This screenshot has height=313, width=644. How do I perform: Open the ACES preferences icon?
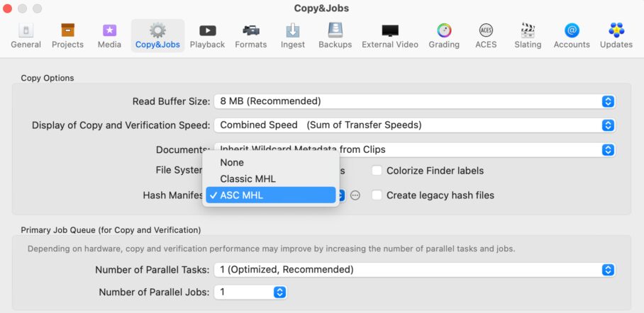pyautogui.click(x=486, y=36)
